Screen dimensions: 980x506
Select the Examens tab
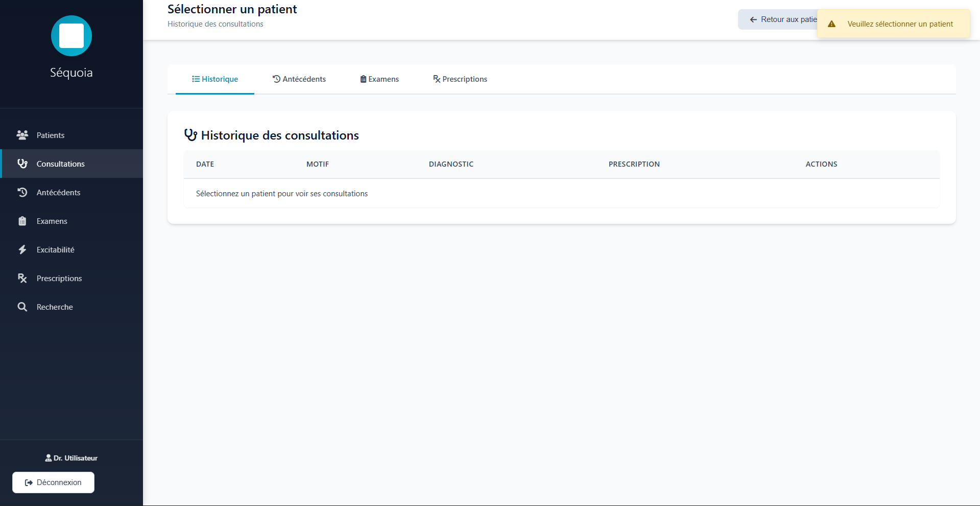[x=379, y=79]
